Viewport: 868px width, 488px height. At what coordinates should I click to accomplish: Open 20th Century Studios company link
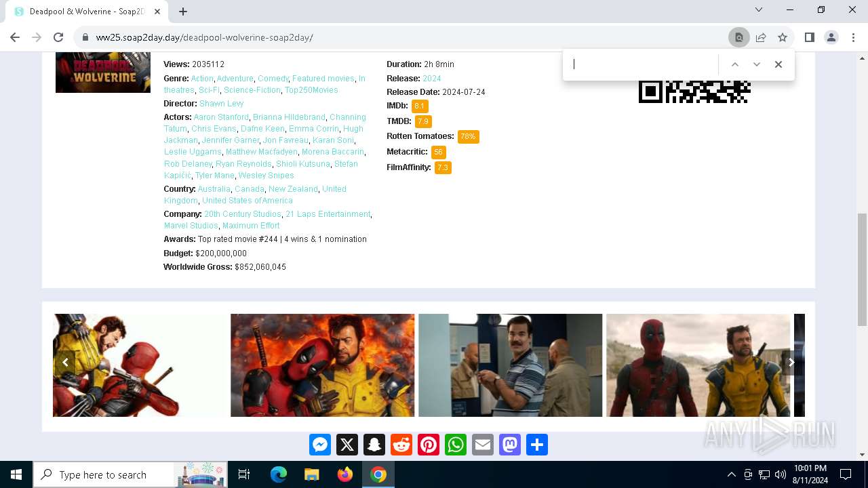pos(243,214)
